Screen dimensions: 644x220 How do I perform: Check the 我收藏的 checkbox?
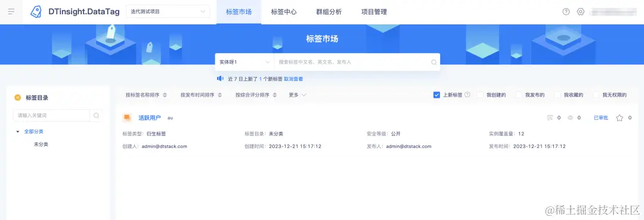point(558,95)
